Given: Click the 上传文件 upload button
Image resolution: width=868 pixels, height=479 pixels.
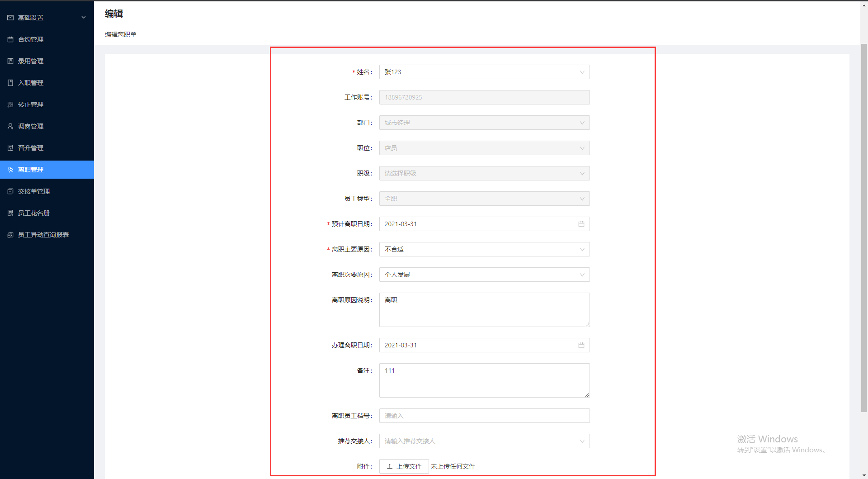Looking at the screenshot, I should coord(404,466).
